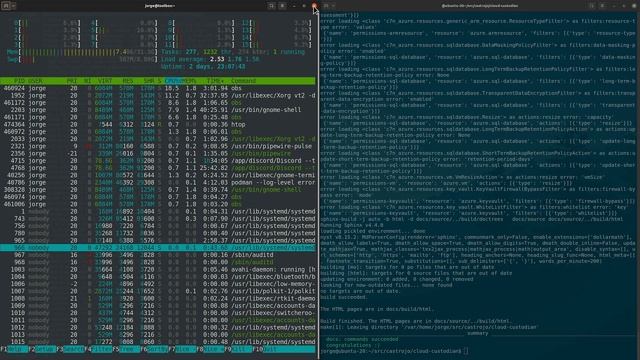Sort by PID column header
This screenshot has height=360, width=640.
click(x=19, y=81)
